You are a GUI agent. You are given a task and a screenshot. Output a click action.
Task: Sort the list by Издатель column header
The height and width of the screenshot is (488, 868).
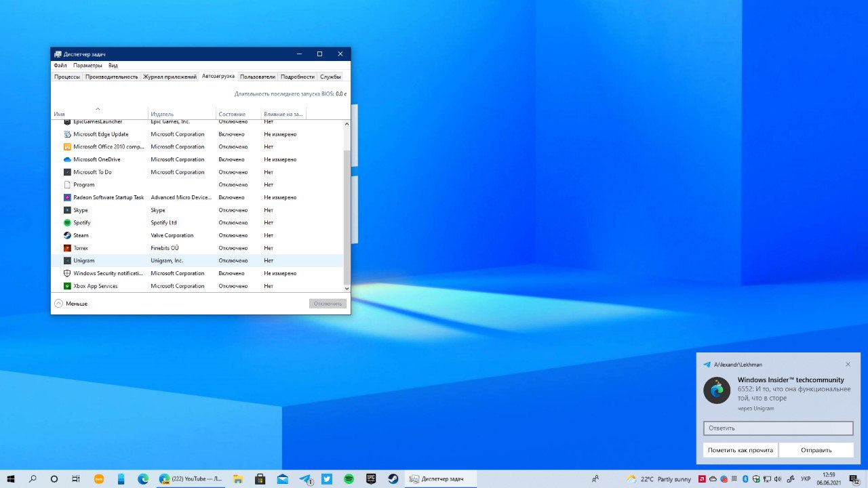point(182,114)
